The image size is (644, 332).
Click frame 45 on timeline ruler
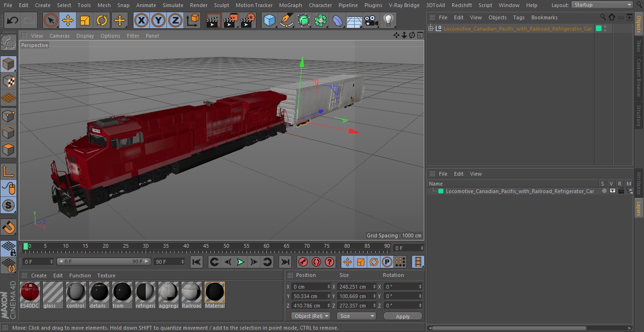pos(206,247)
